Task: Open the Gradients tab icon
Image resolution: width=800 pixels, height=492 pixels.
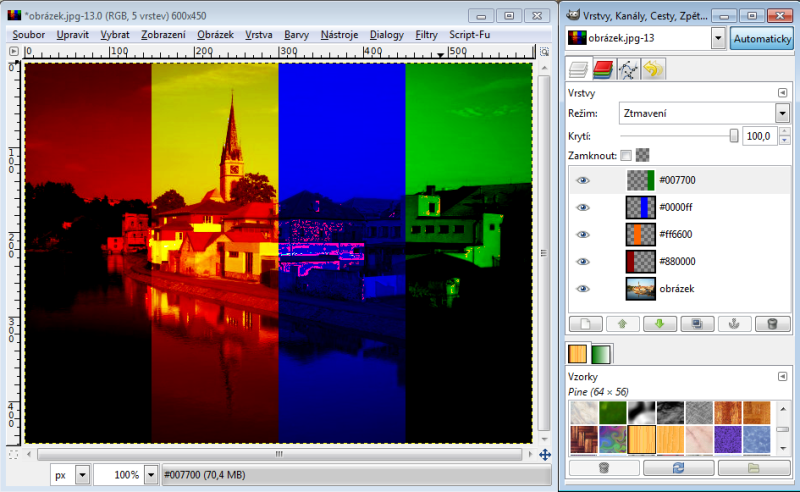Action: click(x=601, y=354)
